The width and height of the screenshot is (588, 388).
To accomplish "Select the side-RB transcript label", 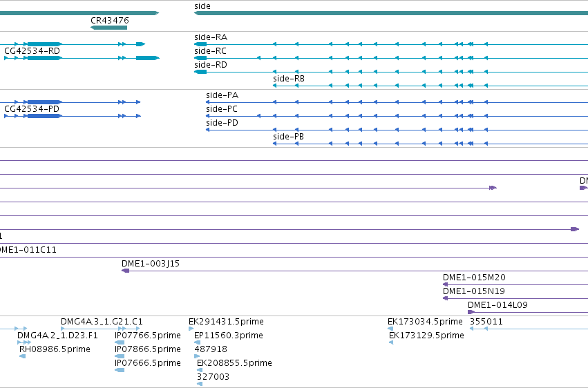I will click(x=289, y=79).
